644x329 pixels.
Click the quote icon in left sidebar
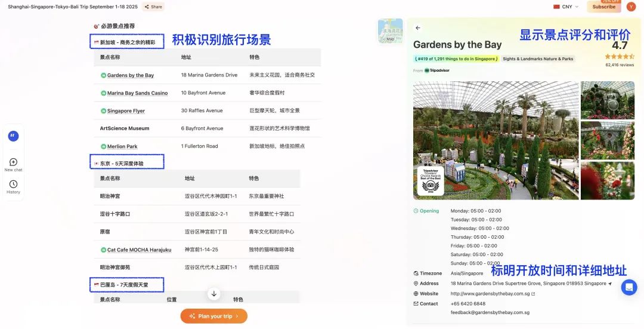[13, 136]
